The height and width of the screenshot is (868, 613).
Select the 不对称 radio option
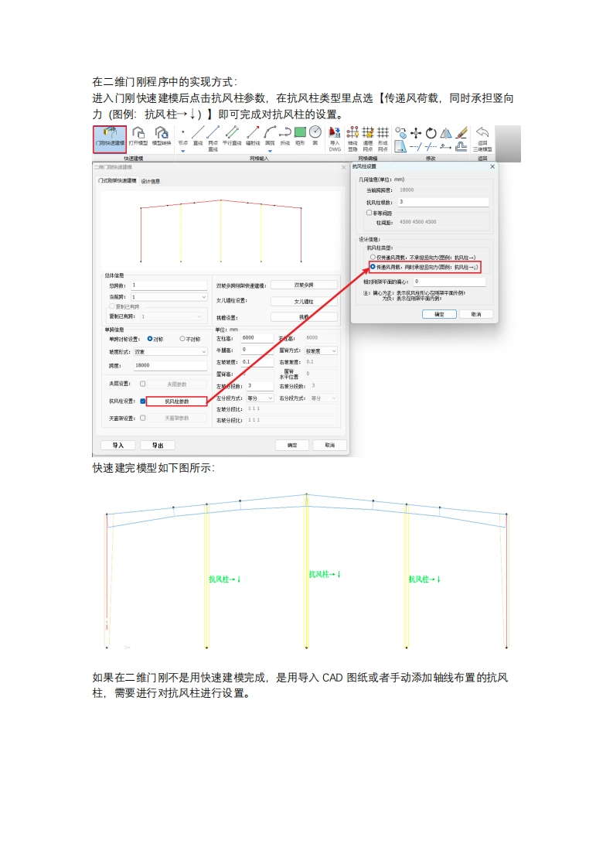[183, 338]
